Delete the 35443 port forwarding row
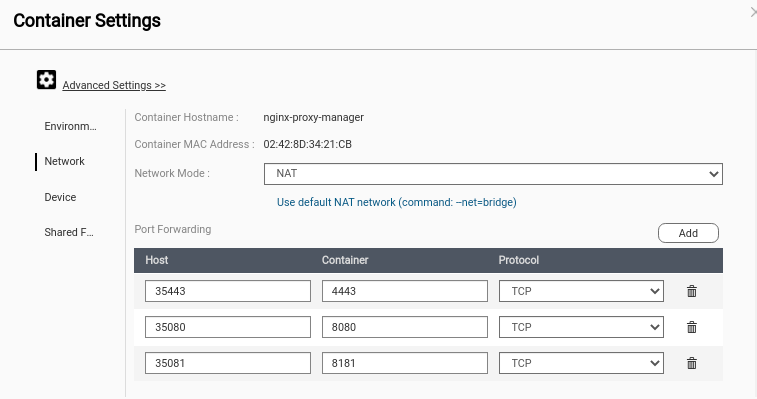Viewport: 757px width, 399px height. [x=692, y=291]
